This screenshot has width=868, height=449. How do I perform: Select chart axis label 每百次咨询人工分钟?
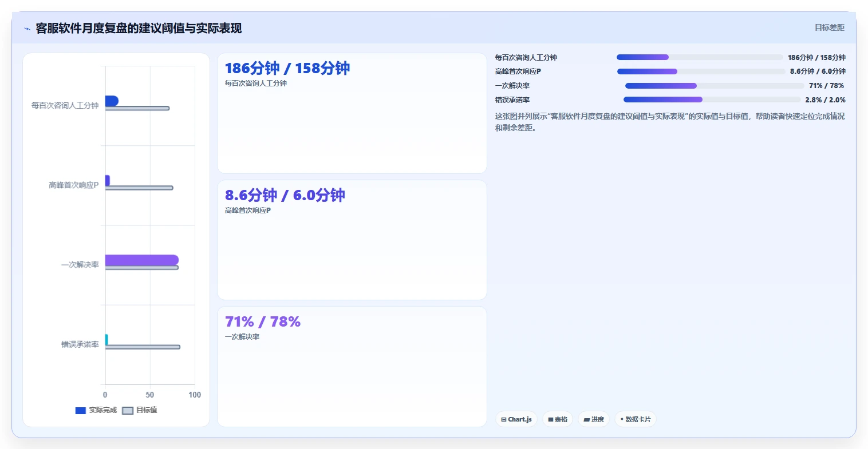65,105
